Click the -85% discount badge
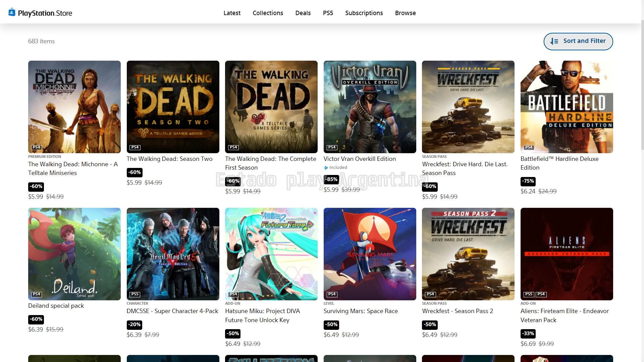The height and width of the screenshot is (362, 644). pyautogui.click(x=331, y=179)
